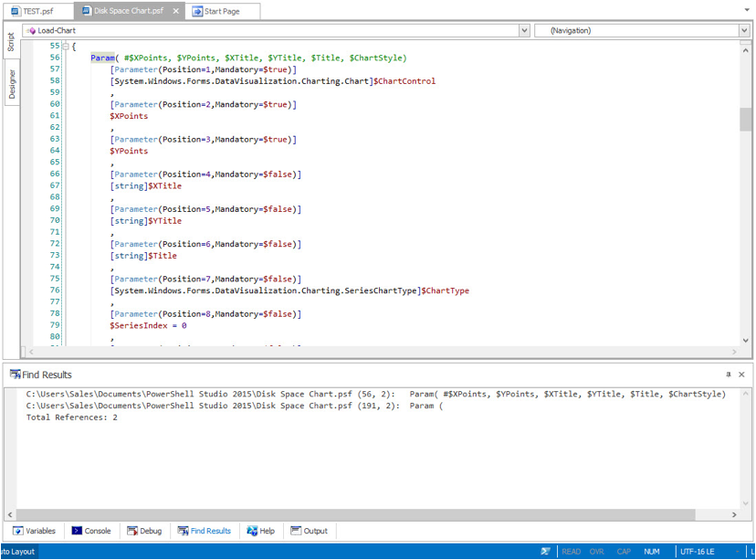Open the Debug panel tab
Image resolution: width=756 pixels, height=560 pixels.
pyautogui.click(x=144, y=531)
